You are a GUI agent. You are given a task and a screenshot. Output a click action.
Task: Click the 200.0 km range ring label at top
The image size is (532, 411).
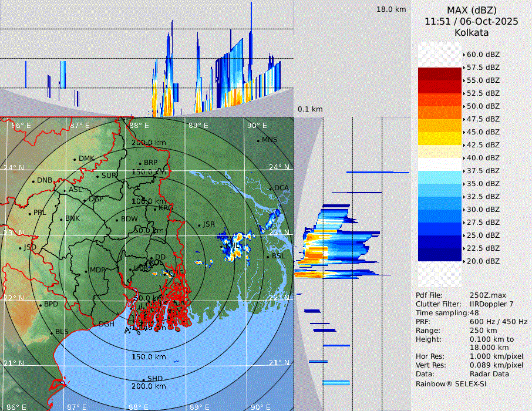click(149, 143)
